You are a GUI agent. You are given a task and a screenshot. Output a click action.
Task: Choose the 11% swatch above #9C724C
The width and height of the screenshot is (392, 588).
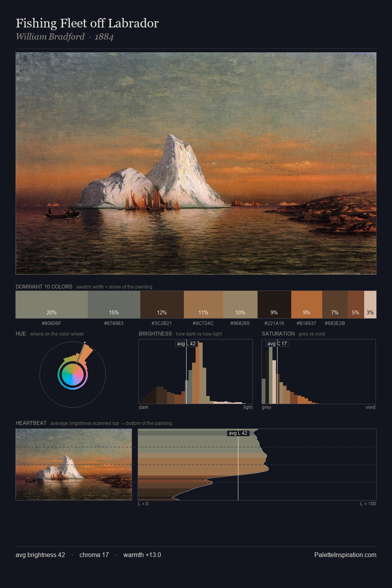203,305
